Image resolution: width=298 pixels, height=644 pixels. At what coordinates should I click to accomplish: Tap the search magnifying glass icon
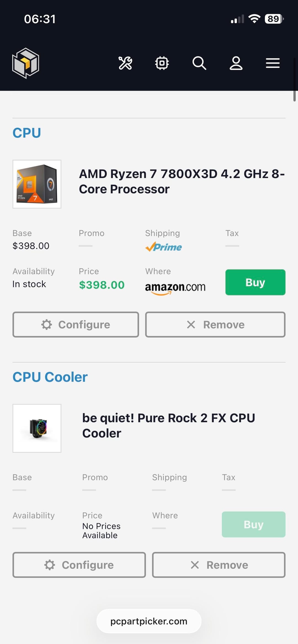tap(199, 63)
